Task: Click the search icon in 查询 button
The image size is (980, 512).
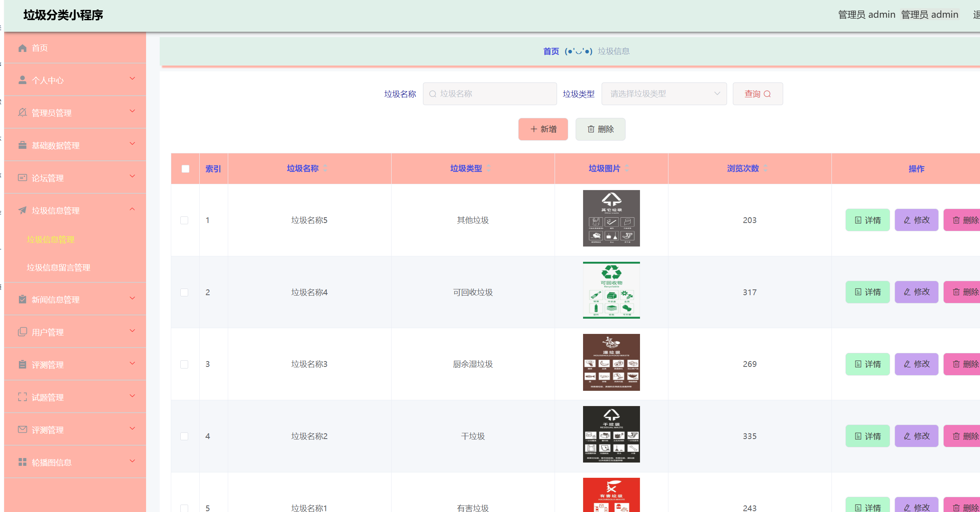Action: pos(767,94)
